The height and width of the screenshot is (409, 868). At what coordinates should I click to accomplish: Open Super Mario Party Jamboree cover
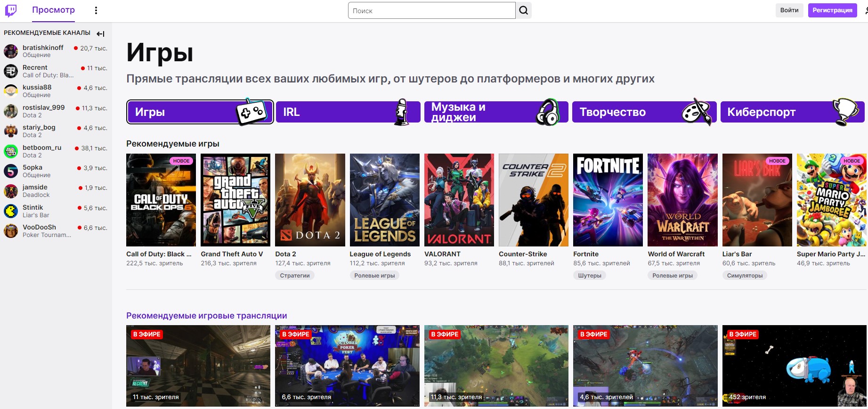[832, 200]
